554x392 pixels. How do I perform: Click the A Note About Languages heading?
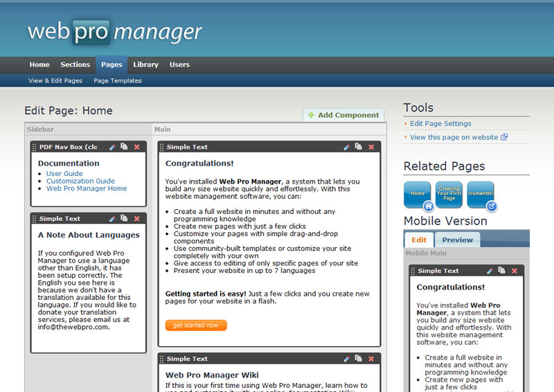point(89,235)
